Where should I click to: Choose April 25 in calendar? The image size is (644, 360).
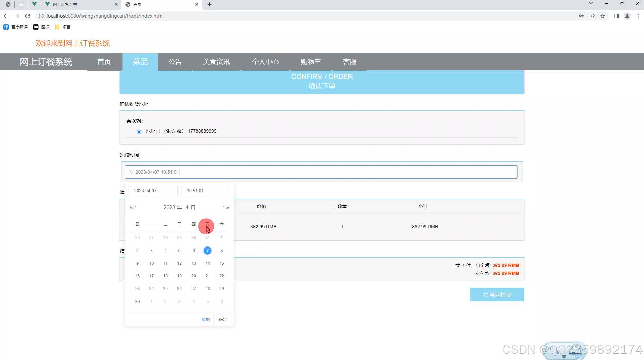pyautogui.click(x=165, y=289)
